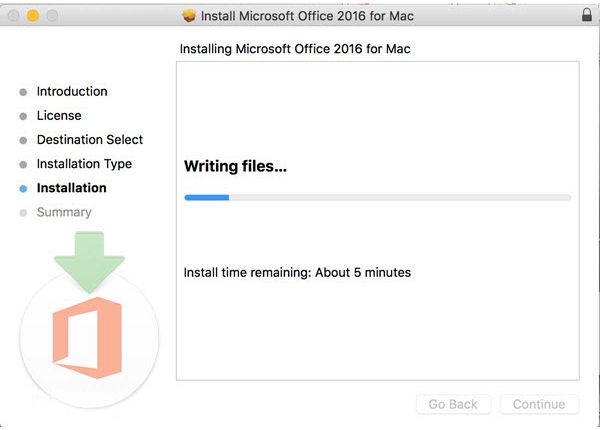600x430 pixels.
Task: Select the License step in sidebar
Action: pos(59,116)
